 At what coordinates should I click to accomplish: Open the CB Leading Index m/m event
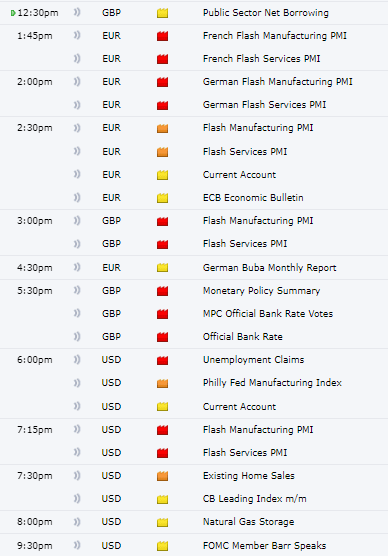pyautogui.click(x=254, y=499)
